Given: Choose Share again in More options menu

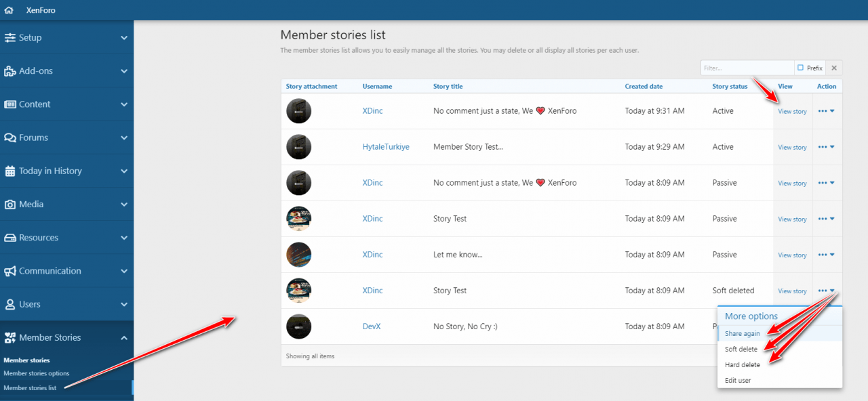Looking at the screenshot, I should tap(742, 333).
